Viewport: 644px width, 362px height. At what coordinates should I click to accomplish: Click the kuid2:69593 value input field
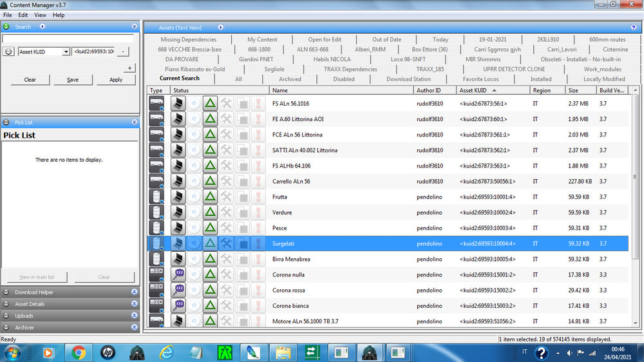click(x=93, y=52)
